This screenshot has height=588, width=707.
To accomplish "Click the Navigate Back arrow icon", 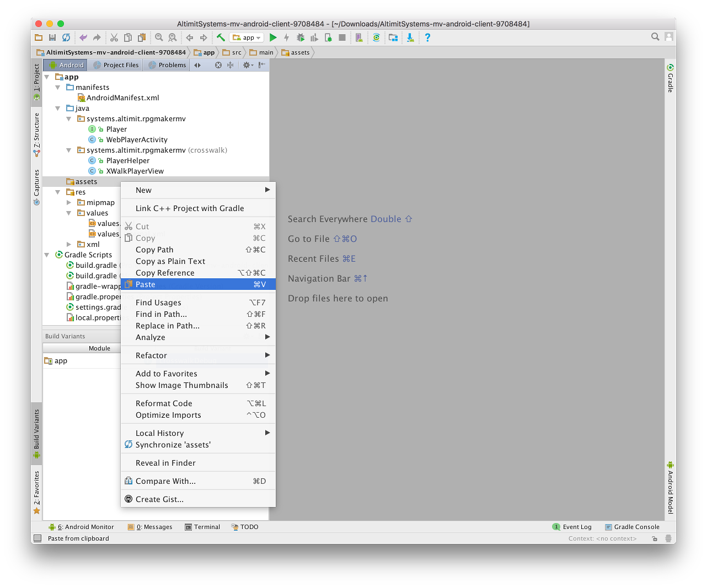I will pos(190,37).
